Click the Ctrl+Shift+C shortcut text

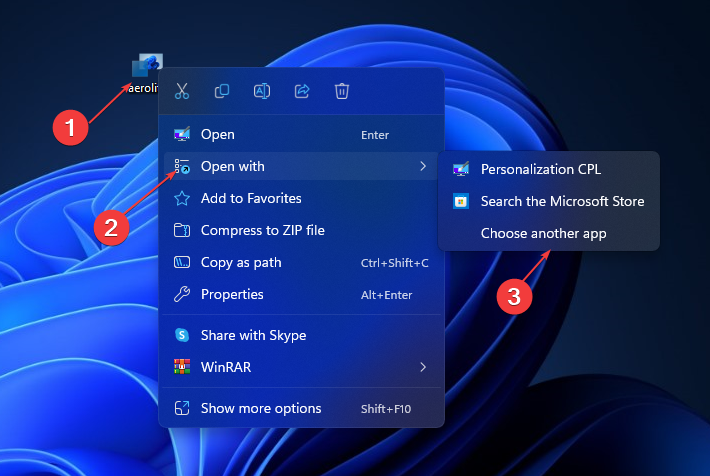pyautogui.click(x=395, y=263)
